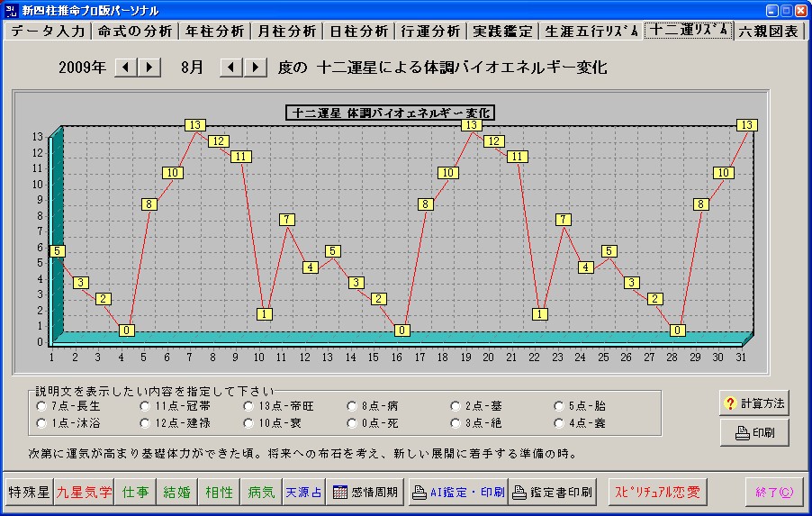Screen dimensions: 812x516
Task: Click the 病気 button
Action: 262,493
